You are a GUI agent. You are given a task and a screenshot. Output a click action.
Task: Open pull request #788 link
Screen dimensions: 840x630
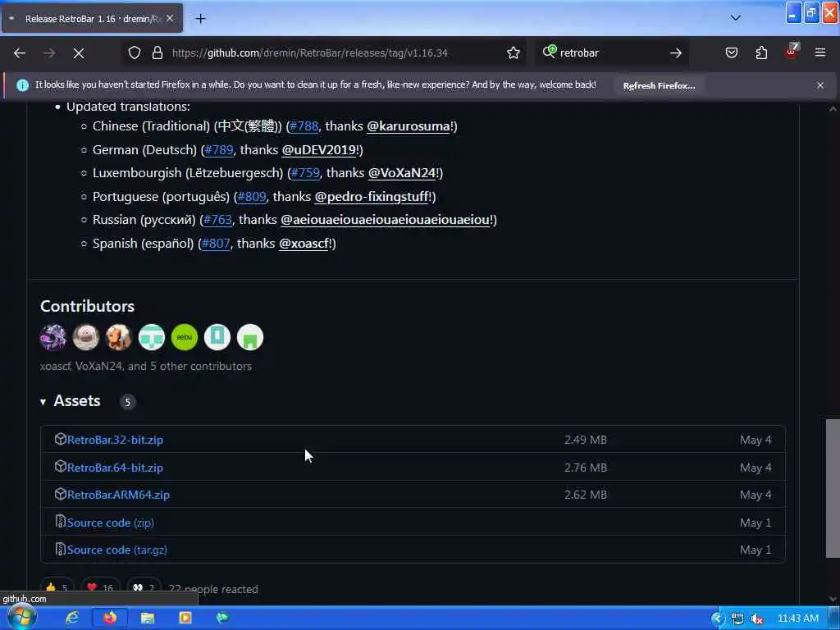tap(304, 126)
